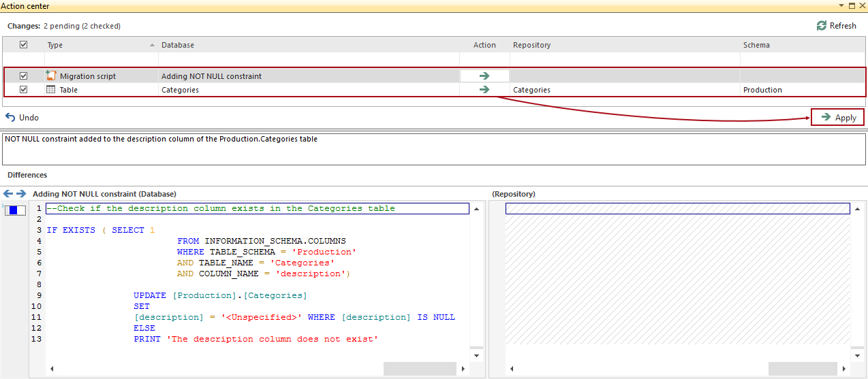868x379 pixels.
Task: Click the change comment text box
Action: (433, 149)
